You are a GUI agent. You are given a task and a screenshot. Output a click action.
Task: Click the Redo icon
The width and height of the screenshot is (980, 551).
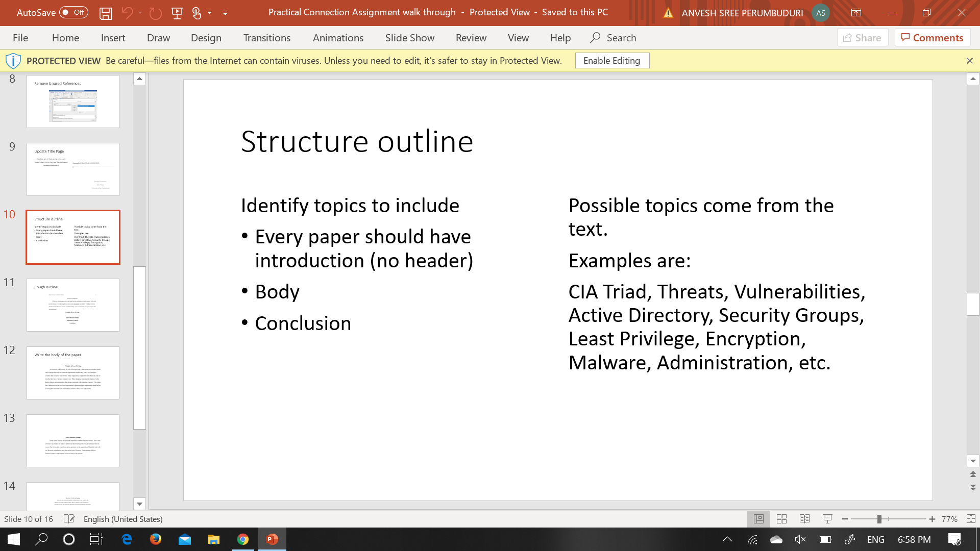coord(155,13)
